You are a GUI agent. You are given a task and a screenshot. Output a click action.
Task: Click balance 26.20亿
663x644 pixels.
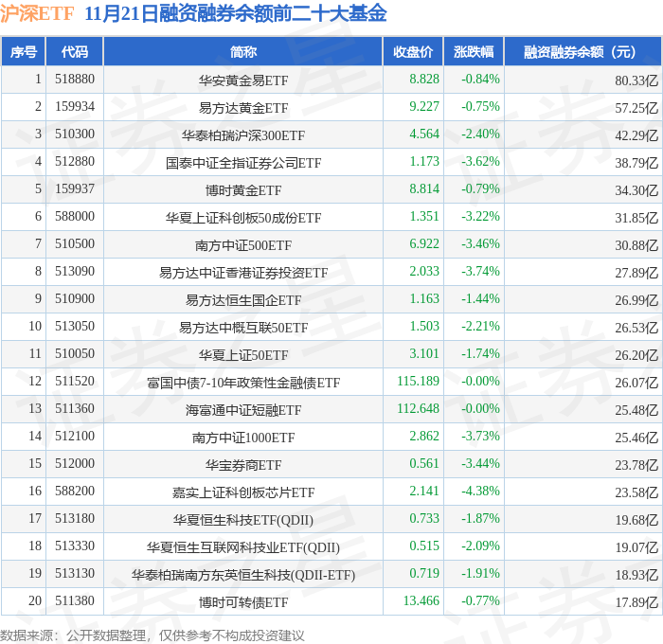636,355
